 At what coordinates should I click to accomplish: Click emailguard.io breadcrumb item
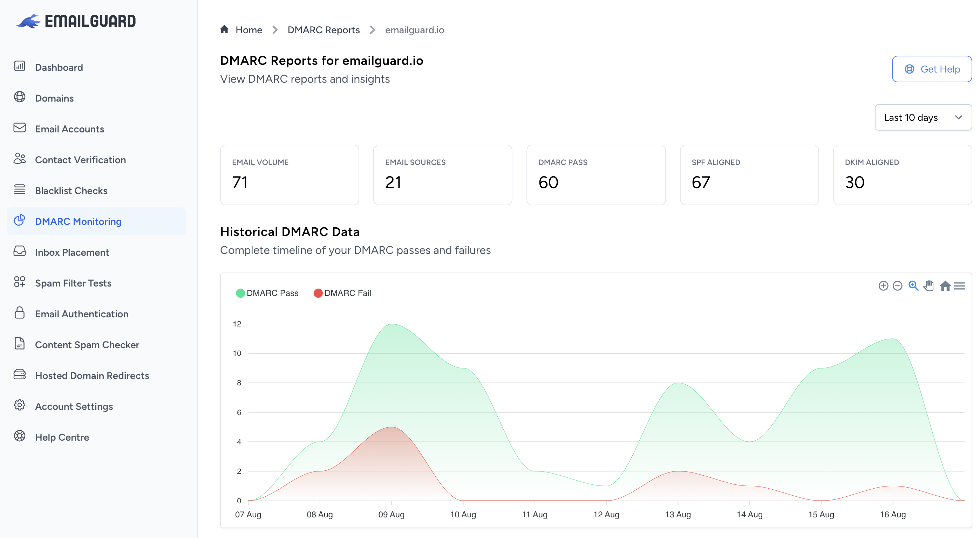(415, 30)
